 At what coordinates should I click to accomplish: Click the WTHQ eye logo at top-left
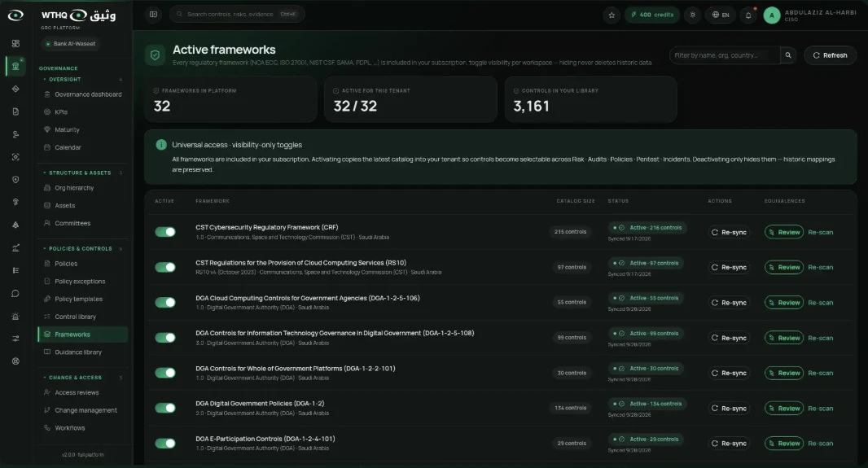click(15, 15)
